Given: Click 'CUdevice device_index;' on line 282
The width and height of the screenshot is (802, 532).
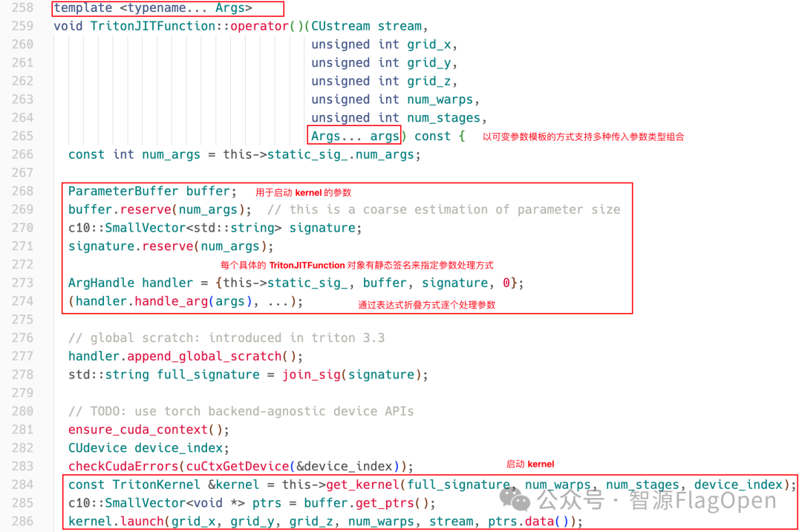Looking at the screenshot, I should tap(149, 448).
